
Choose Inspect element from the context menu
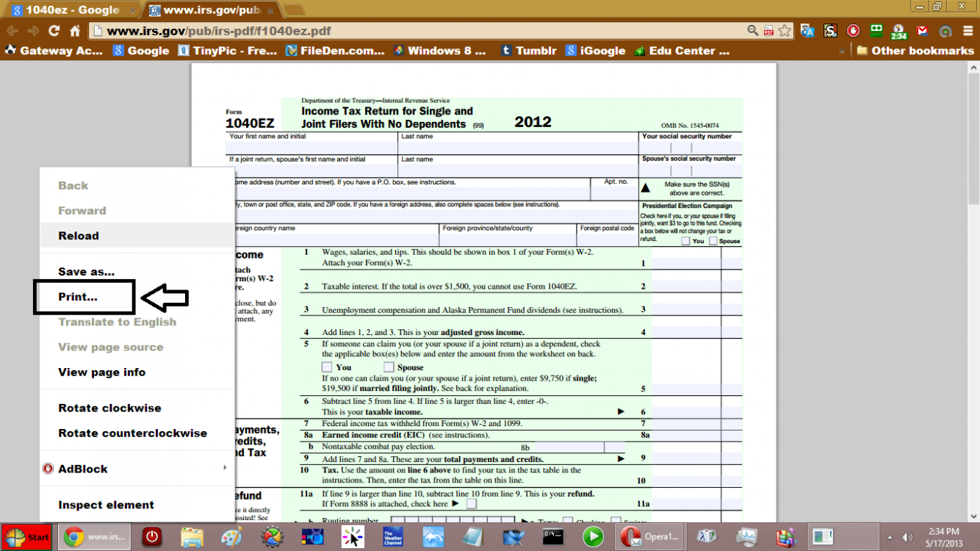coord(137,505)
